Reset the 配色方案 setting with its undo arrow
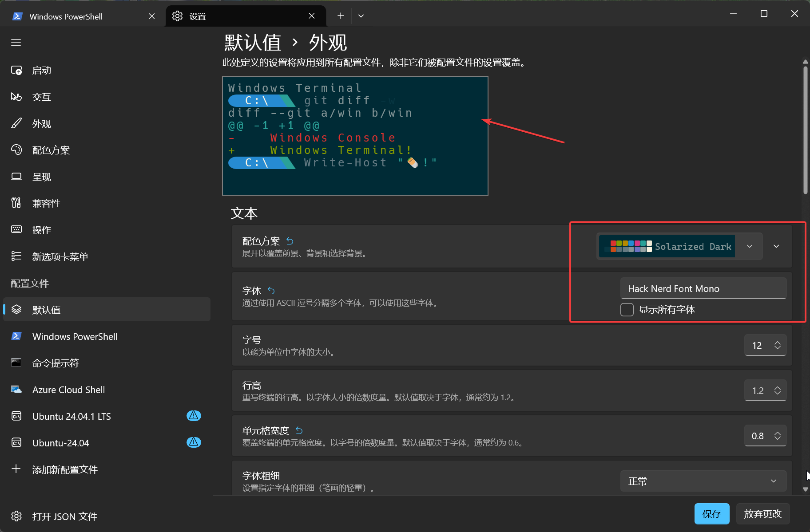Viewport: 810px width, 532px height. click(290, 241)
